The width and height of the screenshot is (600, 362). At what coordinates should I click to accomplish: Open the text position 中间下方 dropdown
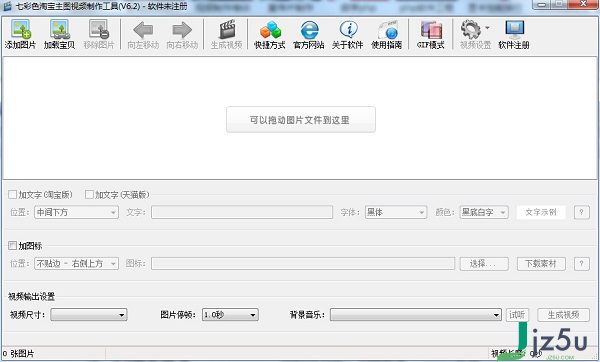pyautogui.click(x=77, y=212)
